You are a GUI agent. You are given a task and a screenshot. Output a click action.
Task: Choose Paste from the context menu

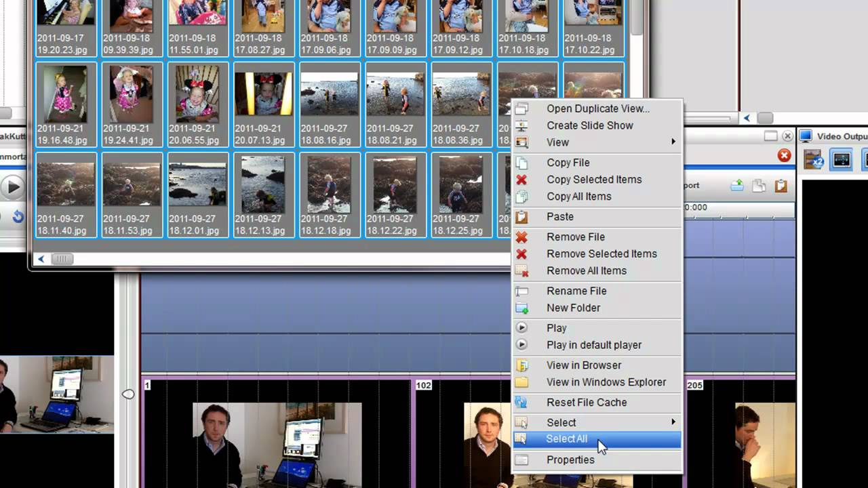point(597,217)
